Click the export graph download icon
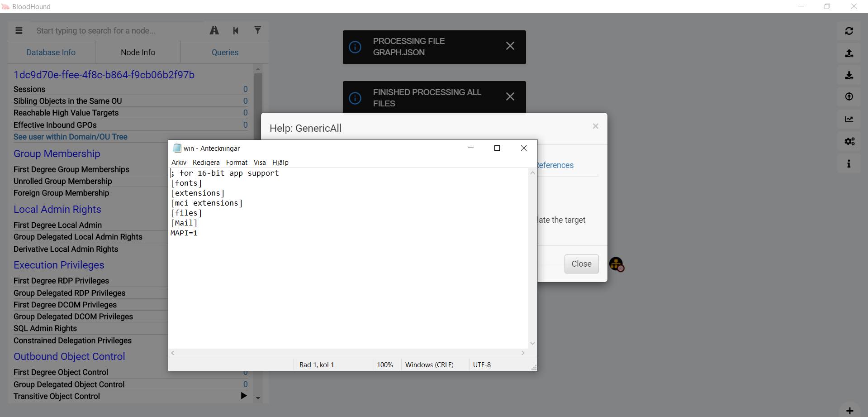 click(849, 75)
